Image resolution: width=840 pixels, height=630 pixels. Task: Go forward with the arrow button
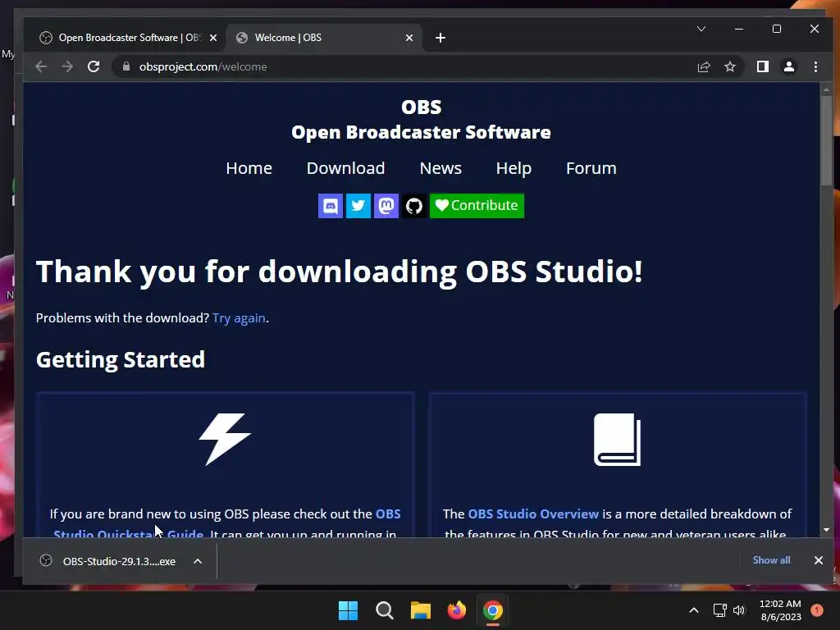[67, 66]
